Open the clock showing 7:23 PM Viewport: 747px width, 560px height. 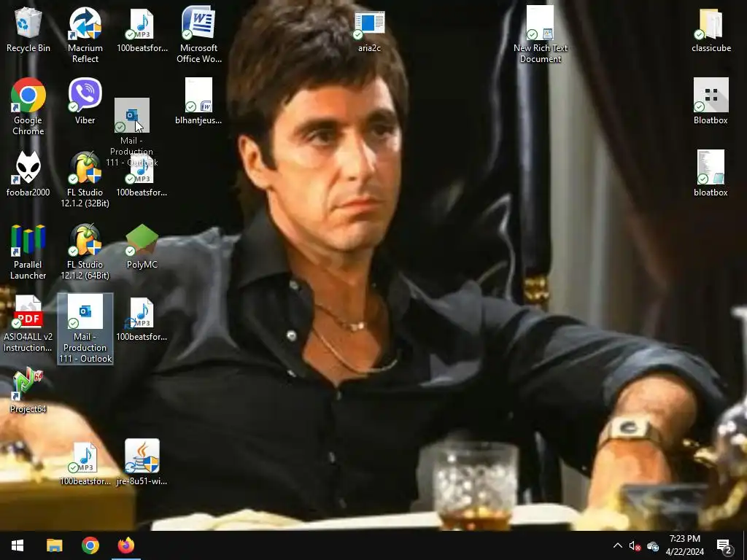(x=684, y=545)
